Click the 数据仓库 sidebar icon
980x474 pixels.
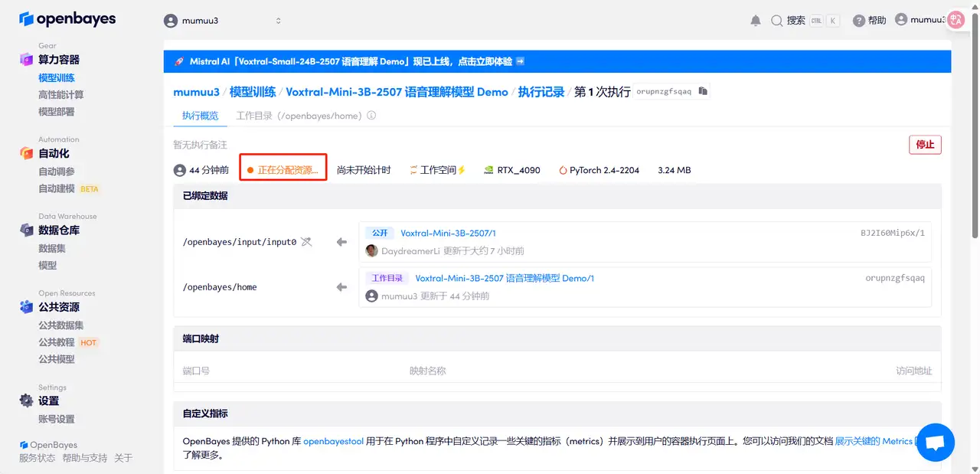26,230
